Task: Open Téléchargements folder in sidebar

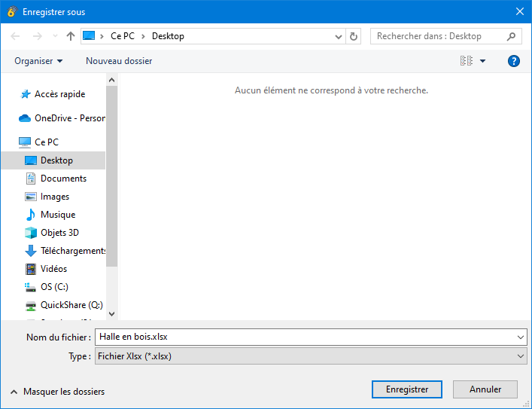Action: [73, 251]
